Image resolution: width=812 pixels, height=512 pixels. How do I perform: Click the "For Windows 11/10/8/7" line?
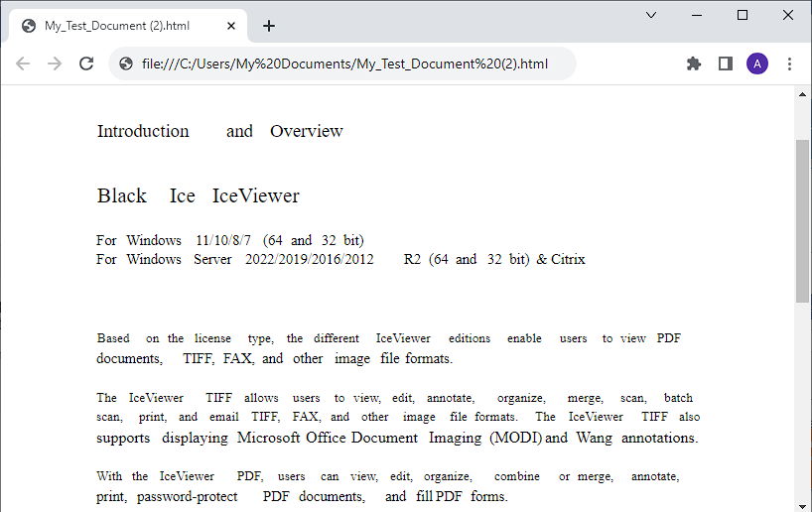[x=230, y=241]
